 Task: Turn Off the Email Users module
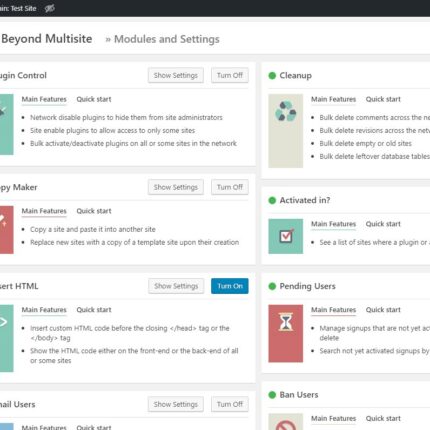230,404
